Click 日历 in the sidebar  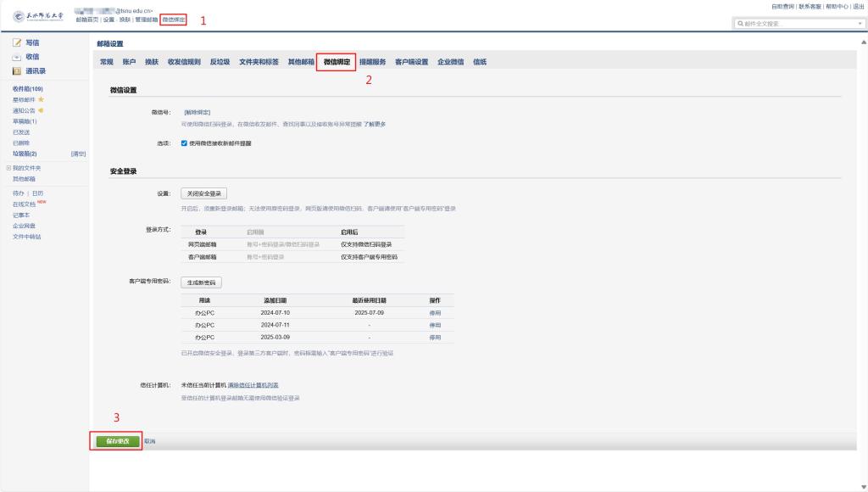37,193
